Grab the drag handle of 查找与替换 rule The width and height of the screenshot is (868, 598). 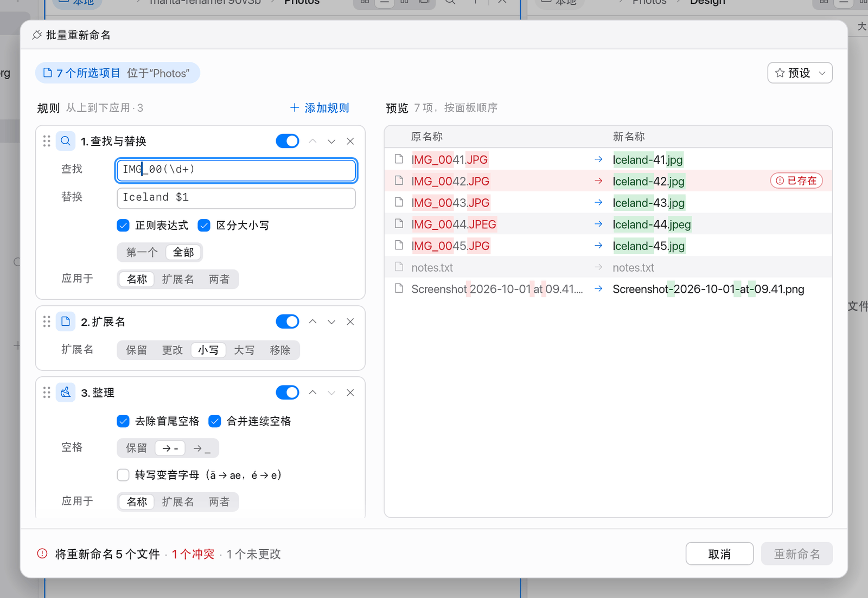(47, 141)
